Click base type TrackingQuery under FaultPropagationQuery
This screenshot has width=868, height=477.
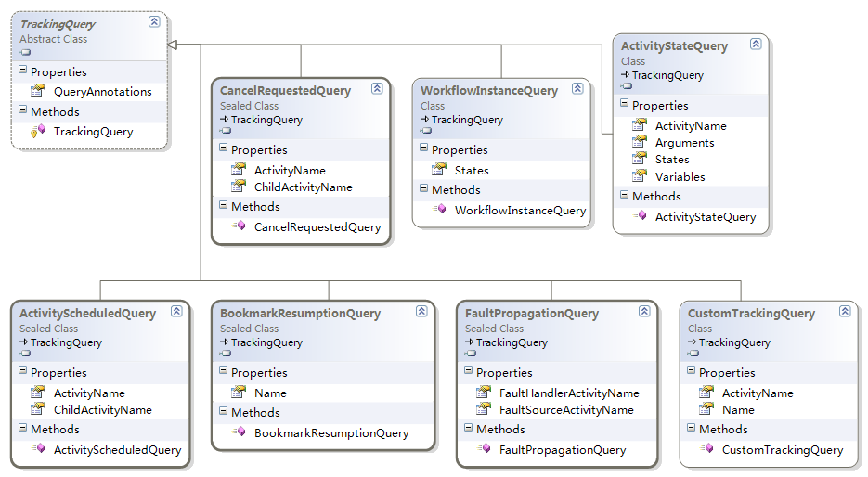pyautogui.click(x=512, y=342)
